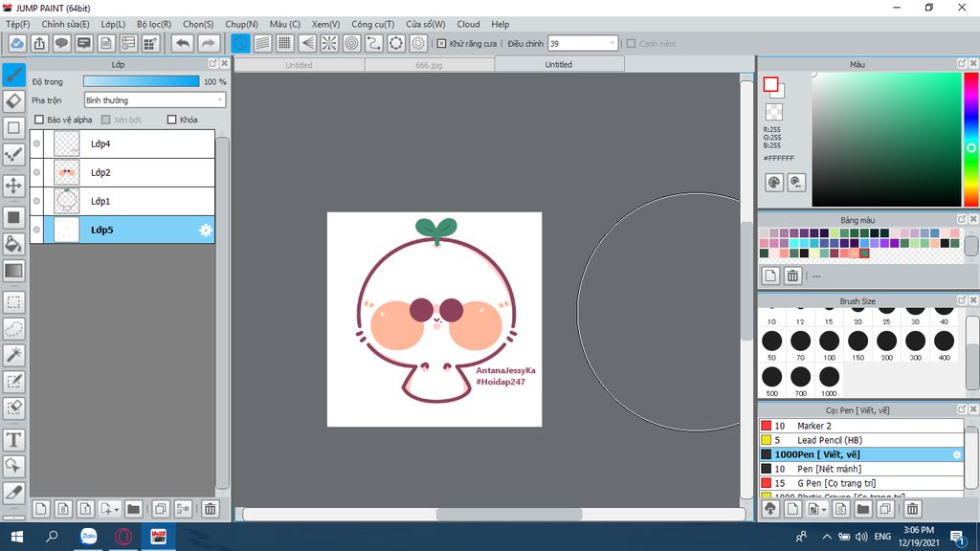This screenshot has width=980, height=551.
Task: Open the Bộ lọc(R) menu
Action: 154,24
